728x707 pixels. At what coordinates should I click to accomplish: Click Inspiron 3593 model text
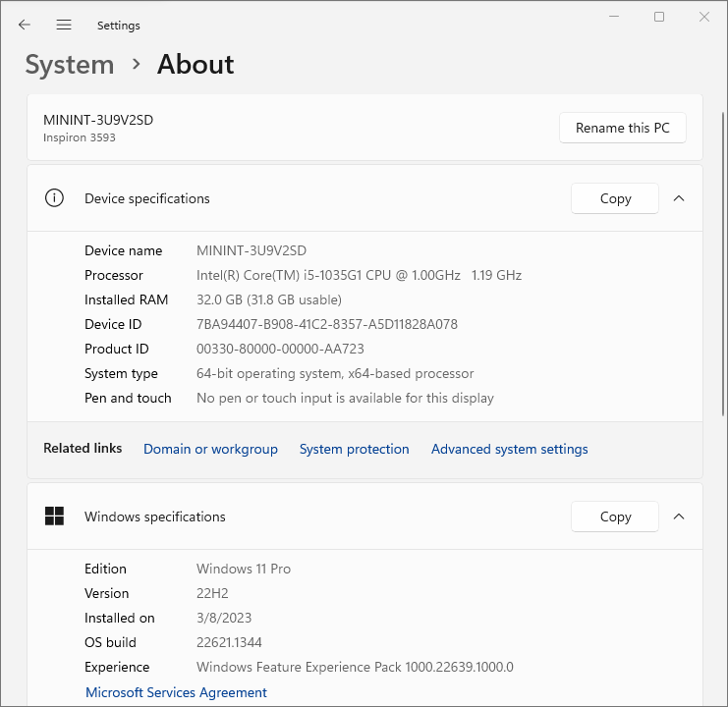click(x=79, y=137)
